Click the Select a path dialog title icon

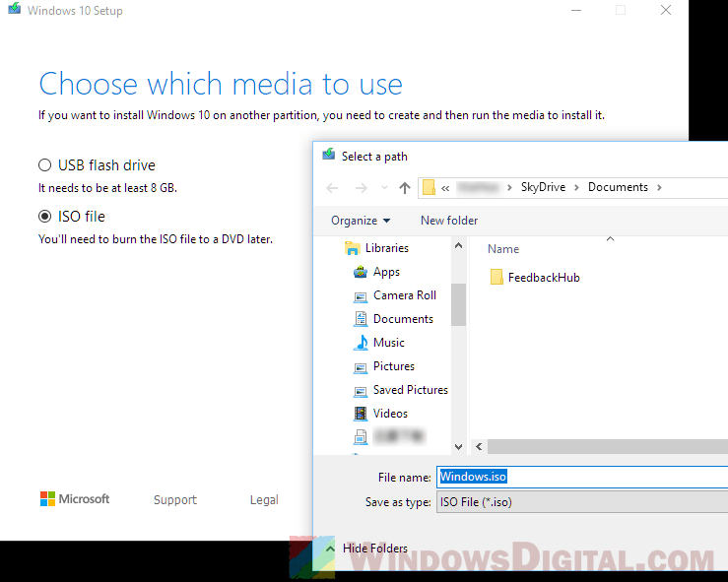pos(329,154)
